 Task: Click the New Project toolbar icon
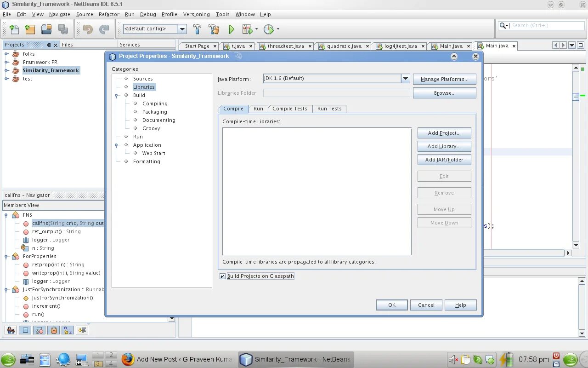[x=30, y=29]
